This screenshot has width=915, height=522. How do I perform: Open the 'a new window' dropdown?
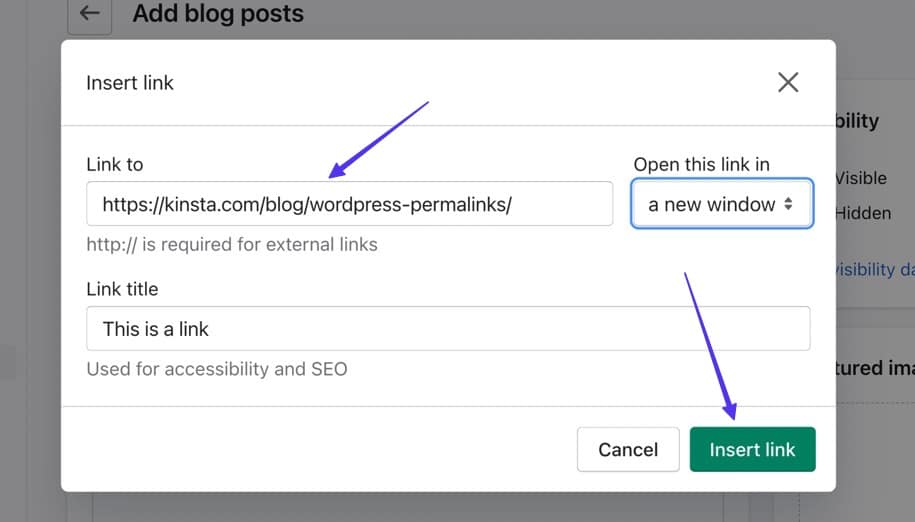click(721, 204)
